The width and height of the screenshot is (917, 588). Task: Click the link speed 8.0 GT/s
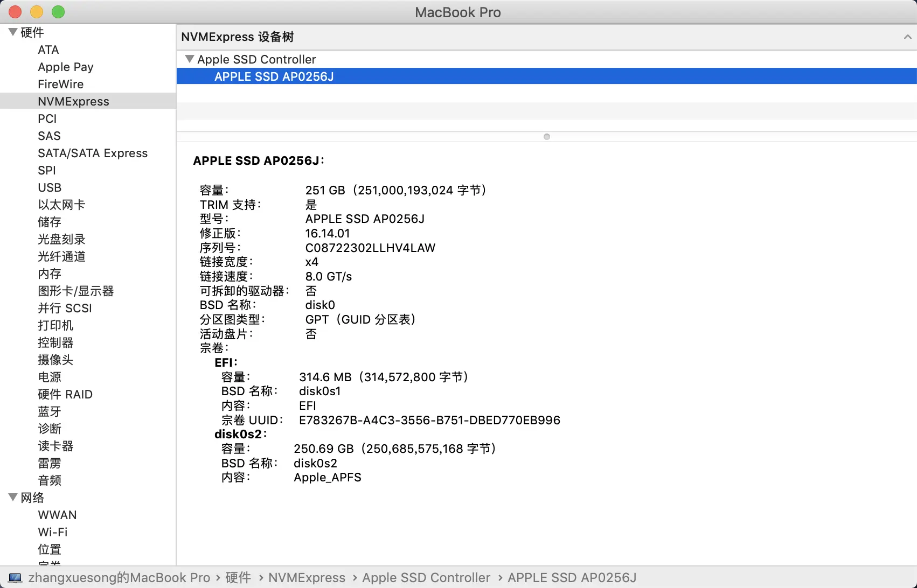(x=329, y=276)
